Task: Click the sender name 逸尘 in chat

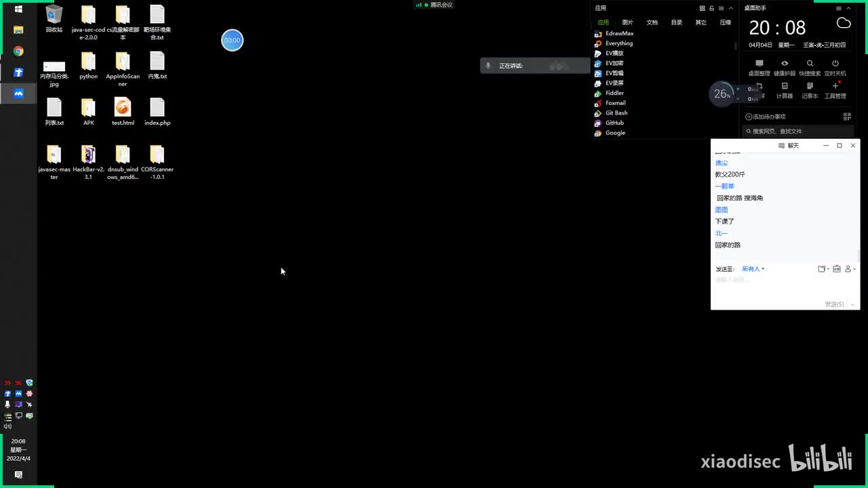Action: (x=722, y=163)
